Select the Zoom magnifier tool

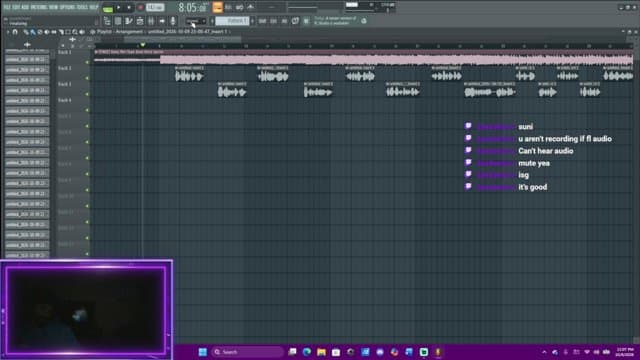[75, 32]
